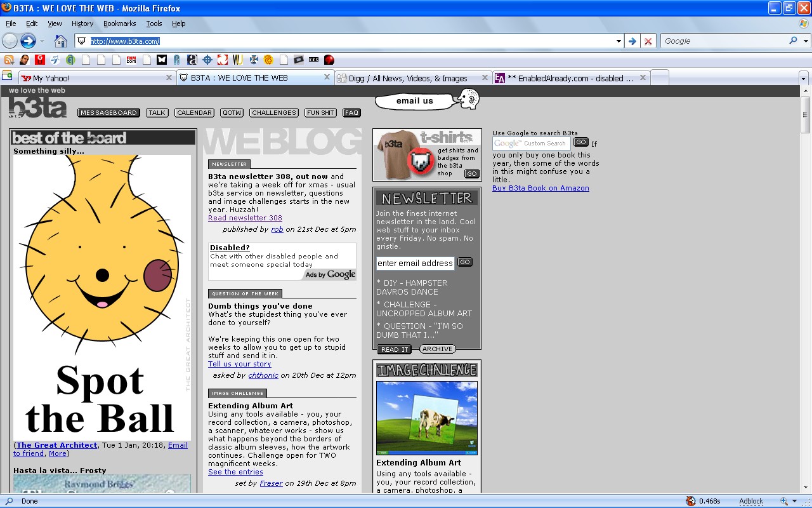Click the FUN SHIT nav button

tap(320, 113)
